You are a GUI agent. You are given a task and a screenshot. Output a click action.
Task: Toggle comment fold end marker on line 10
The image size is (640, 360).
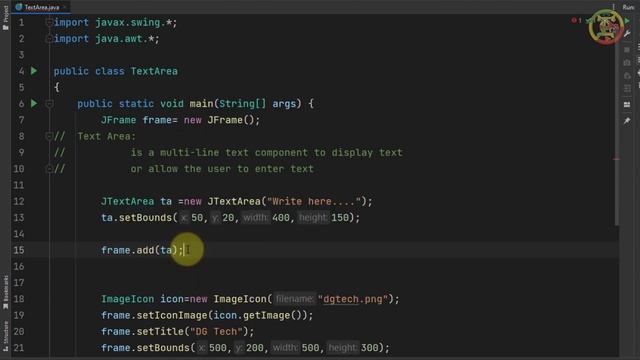pyautogui.click(x=49, y=169)
